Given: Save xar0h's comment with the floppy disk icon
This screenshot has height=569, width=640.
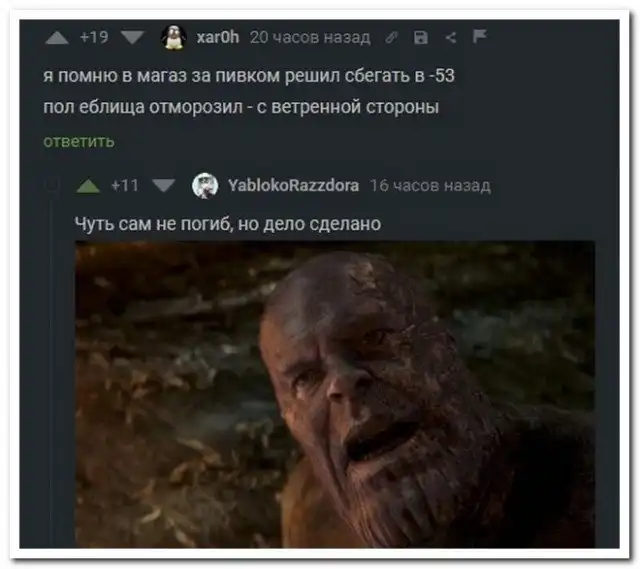Looking at the screenshot, I should [421, 37].
